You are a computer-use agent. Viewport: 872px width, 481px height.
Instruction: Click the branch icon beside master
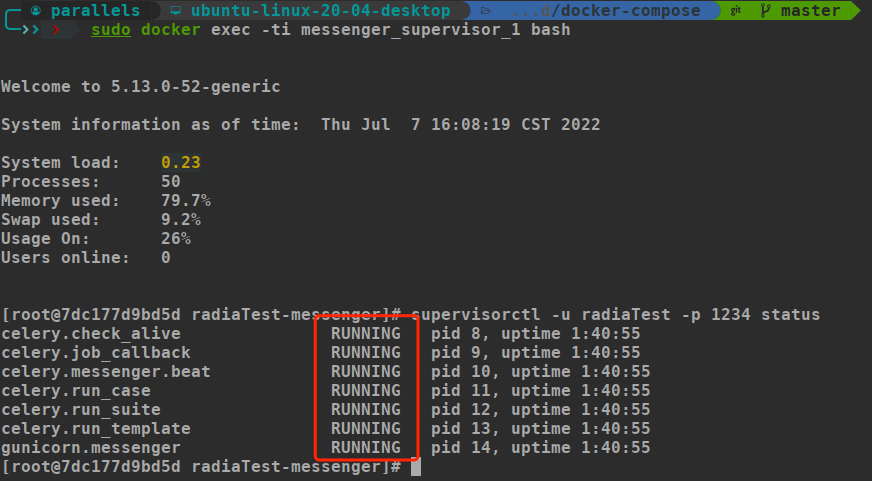766,10
